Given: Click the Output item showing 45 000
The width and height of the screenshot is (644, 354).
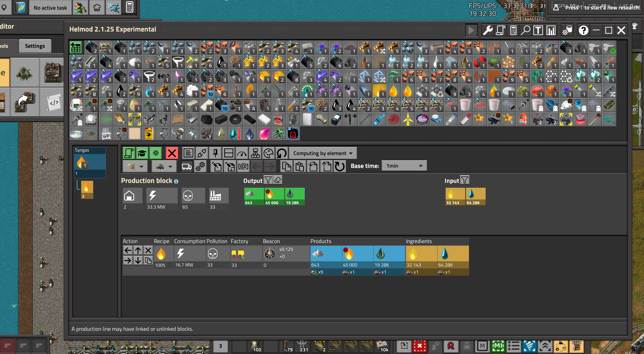Looking at the screenshot, I should point(274,196).
